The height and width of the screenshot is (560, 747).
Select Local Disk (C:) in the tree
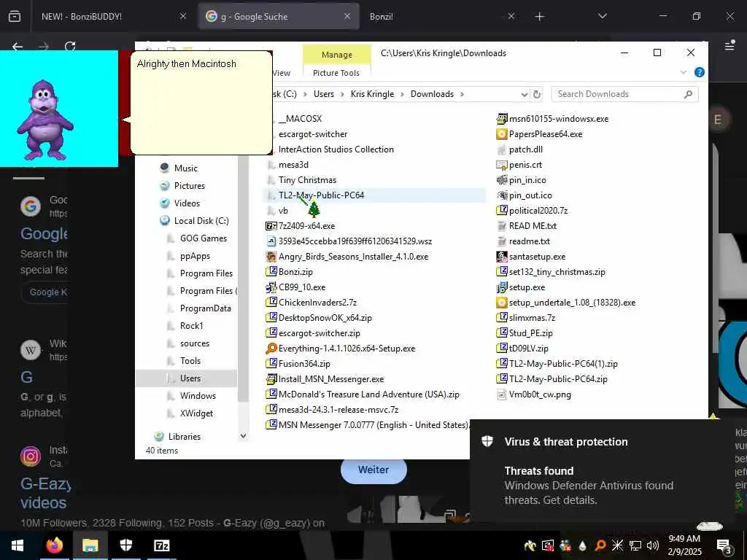(201, 221)
